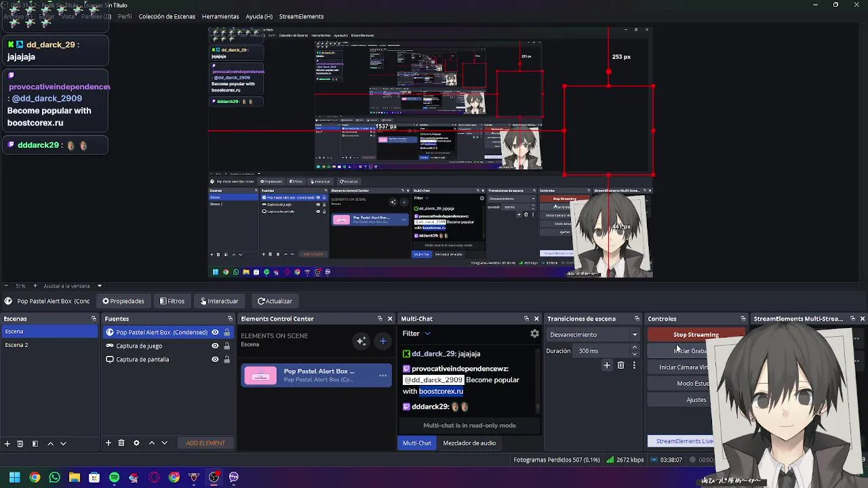Open Multi-Chat settings gear

coord(534,333)
